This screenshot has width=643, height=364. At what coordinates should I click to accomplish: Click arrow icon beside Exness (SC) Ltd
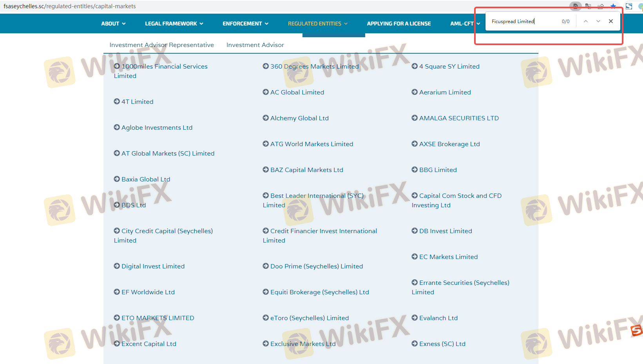click(415, 344)
